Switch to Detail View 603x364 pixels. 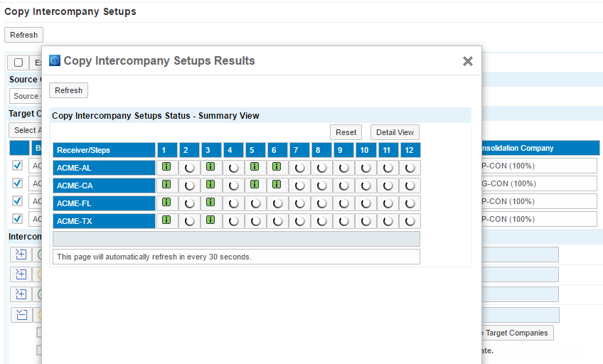(x=395, y=132)
